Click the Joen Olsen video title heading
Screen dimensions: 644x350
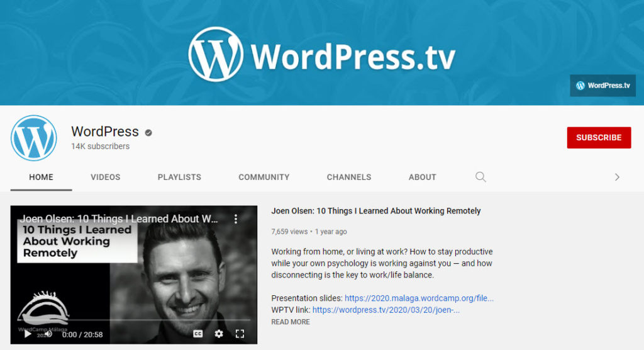[x=376, y=211]
